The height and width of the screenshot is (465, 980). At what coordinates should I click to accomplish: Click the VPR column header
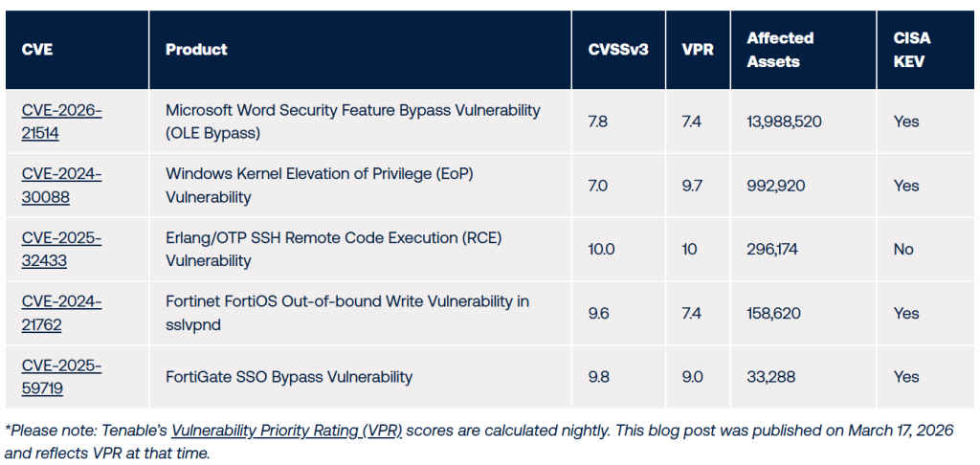tap(697, 50)
